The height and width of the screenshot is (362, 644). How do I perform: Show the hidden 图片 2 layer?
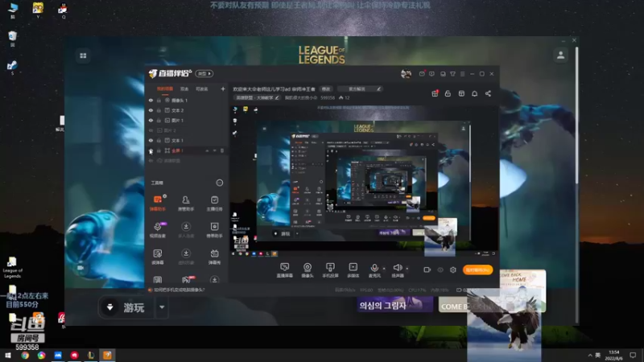click(x=151, y=130)
